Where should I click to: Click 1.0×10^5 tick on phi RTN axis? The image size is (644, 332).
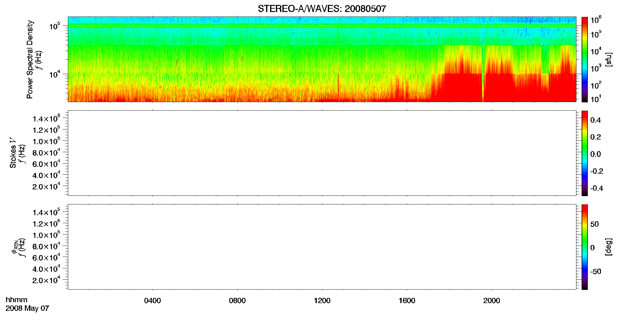point(46,235)
